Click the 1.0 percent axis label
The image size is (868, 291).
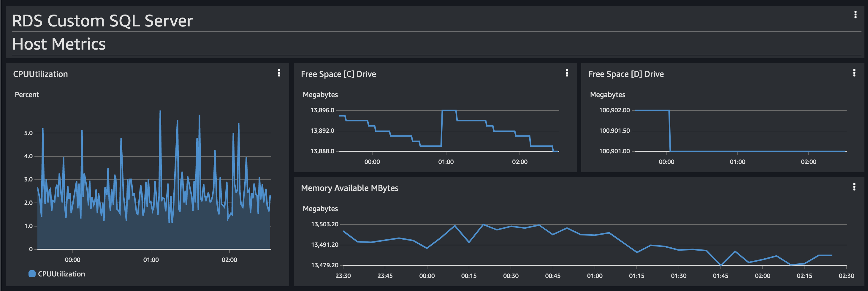[x=28, y=226]
